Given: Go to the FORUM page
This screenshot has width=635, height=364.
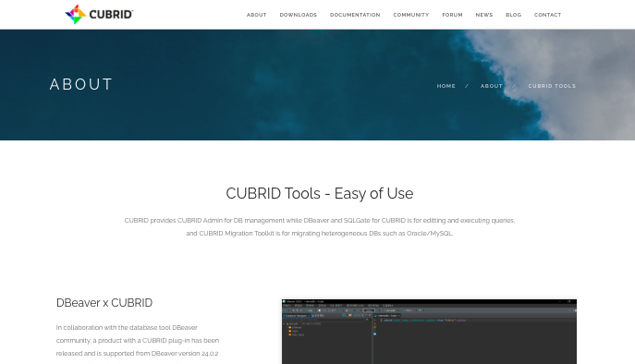Looking at the screenshot, I should tap(452, 15).
